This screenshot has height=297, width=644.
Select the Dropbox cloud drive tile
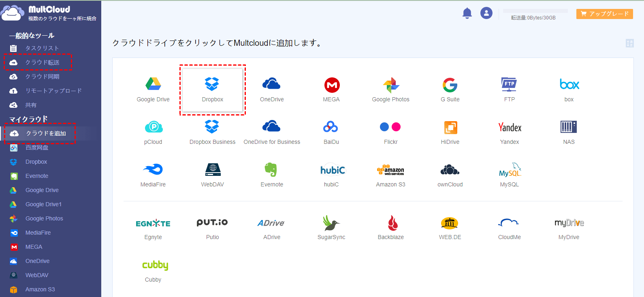[x=213, y=90]
